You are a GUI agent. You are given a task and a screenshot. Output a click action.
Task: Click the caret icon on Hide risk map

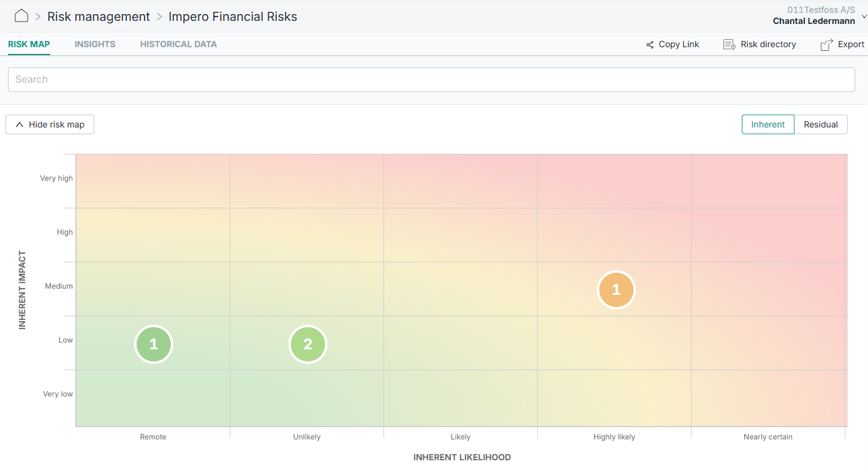coord(20,124)
